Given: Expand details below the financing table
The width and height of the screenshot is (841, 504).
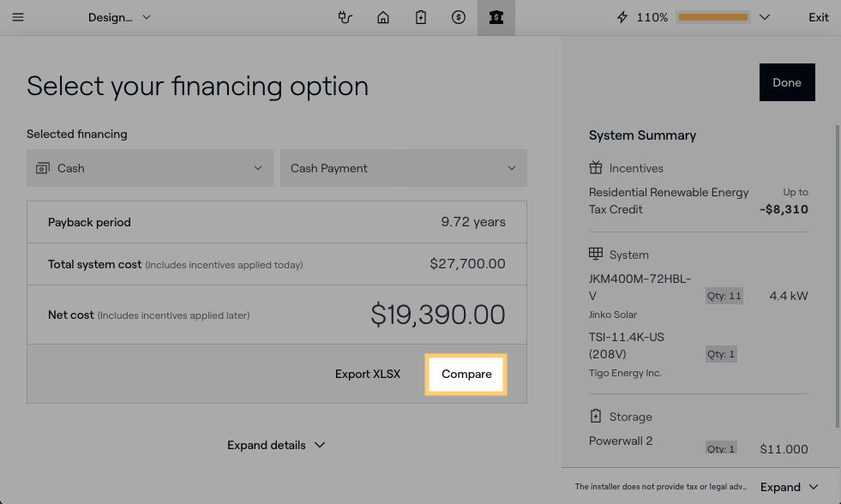Looking at the screenshot, I should tap(276, 445).
